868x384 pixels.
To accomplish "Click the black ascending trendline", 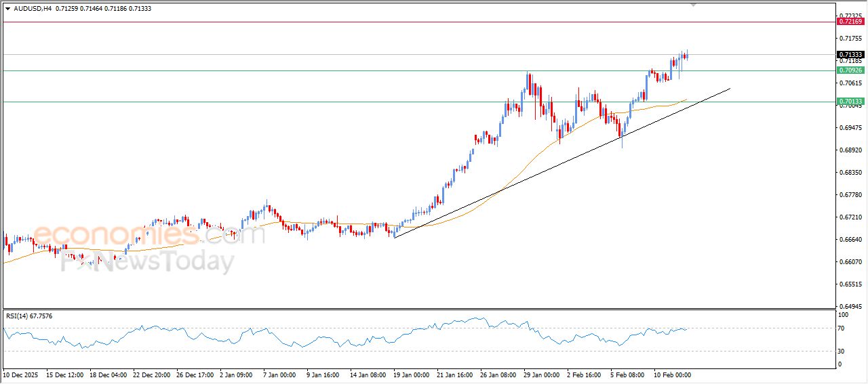I will pyautogui.click(x=542, y=177).
